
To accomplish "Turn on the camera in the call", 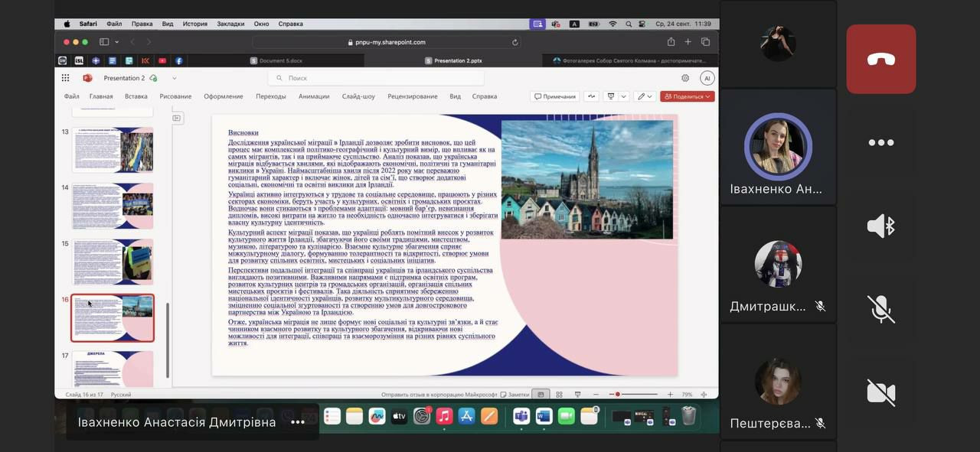I will tap(880, 392).
